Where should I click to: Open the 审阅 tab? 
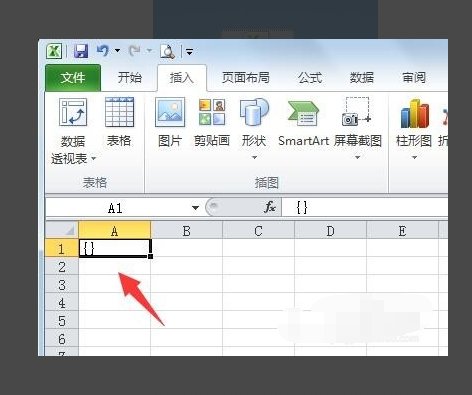pos(414,78)
